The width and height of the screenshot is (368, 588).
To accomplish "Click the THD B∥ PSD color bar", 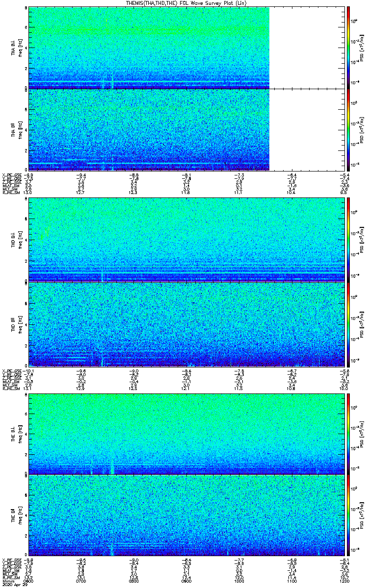I will click(348, 324).
